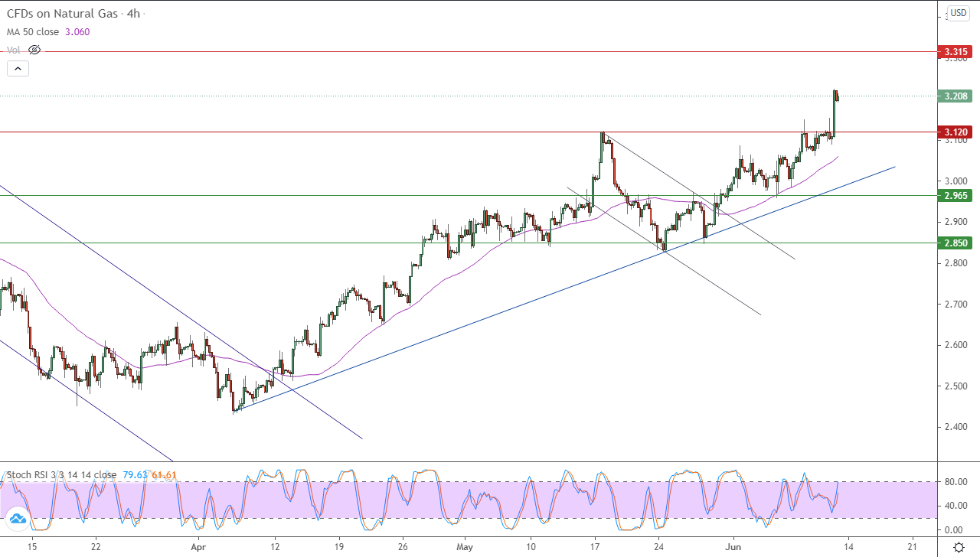The height and width of the screenshot is (557, 980).
Task: Toggle the Vol indicator visibility eye
Action: pos(34,50)
